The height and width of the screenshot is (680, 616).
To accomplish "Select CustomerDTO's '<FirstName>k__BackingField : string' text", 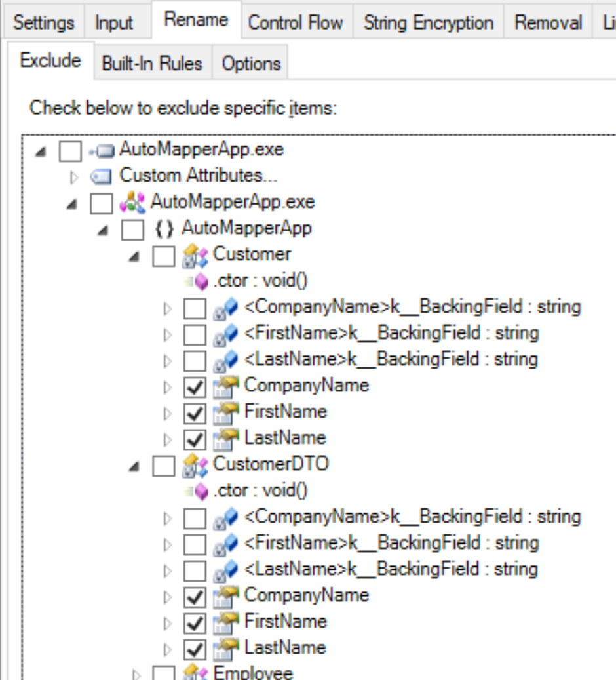I will click(x=392, y=543).
